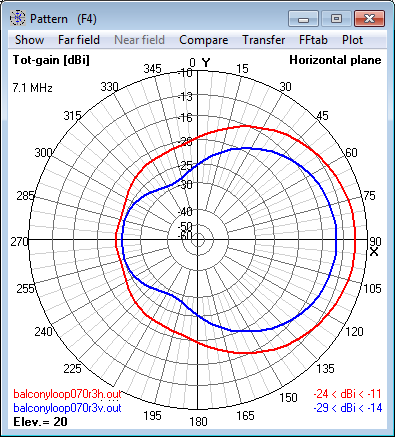Click the blue -29 < dBi < -14 range
This screenshot has height=437, width=395.
[347, 408]
